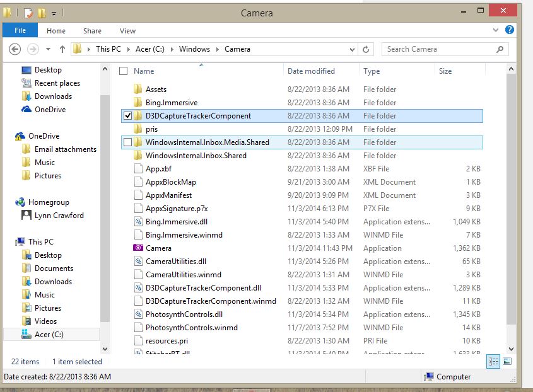Select the Bing.Immersive folder
The image size is (533, 392).
(302, 103)
